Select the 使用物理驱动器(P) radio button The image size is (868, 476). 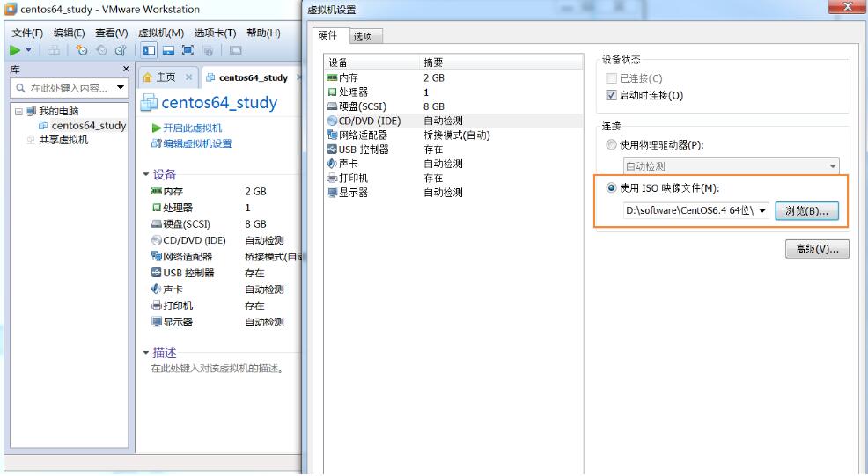[611, 145]
